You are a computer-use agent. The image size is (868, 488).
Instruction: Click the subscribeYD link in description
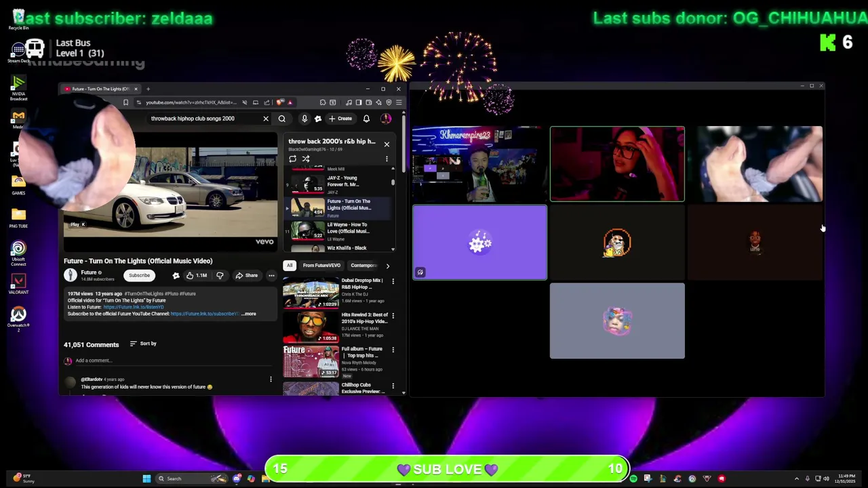[x=204, y=314]
